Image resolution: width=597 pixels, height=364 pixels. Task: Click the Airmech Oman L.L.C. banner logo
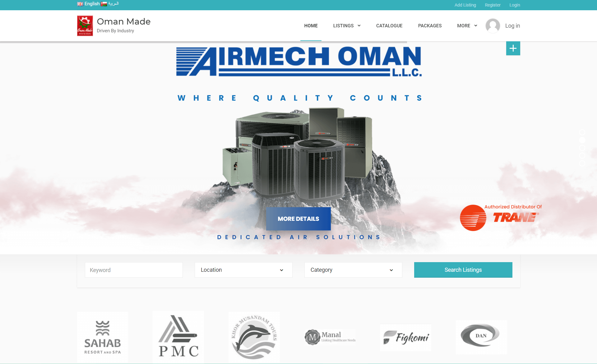(299, 61)
